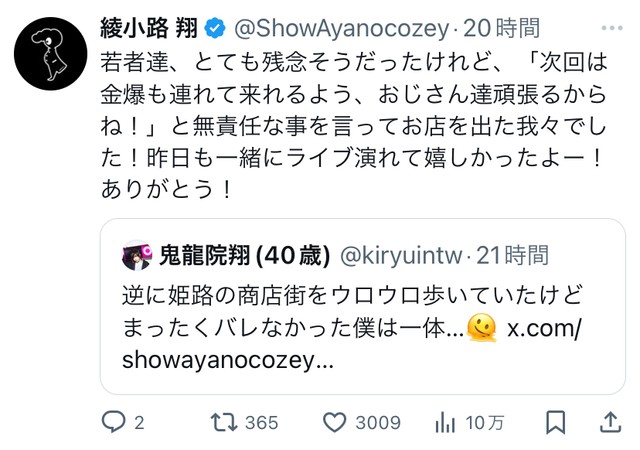Click the quoted handle @kiryuintw
The image size is (640, 450).
pyautogui.click(x=401, y=256)
